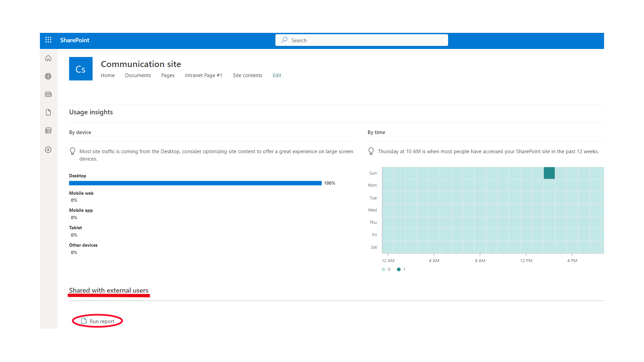Image resolution: width=644 pixels, height=362 pixels.
Task: Click the Tue row label on heatmap
Action: coord(373,198)
